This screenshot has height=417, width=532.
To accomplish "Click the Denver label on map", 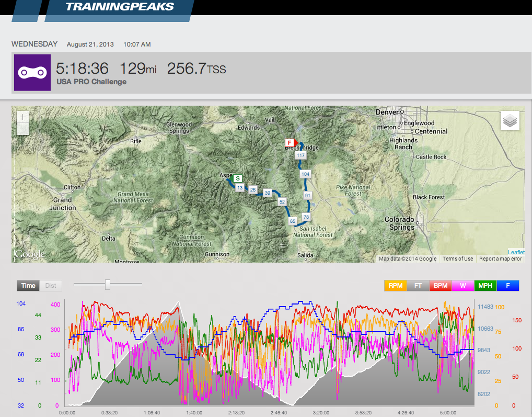I will (x=387, y=112).
